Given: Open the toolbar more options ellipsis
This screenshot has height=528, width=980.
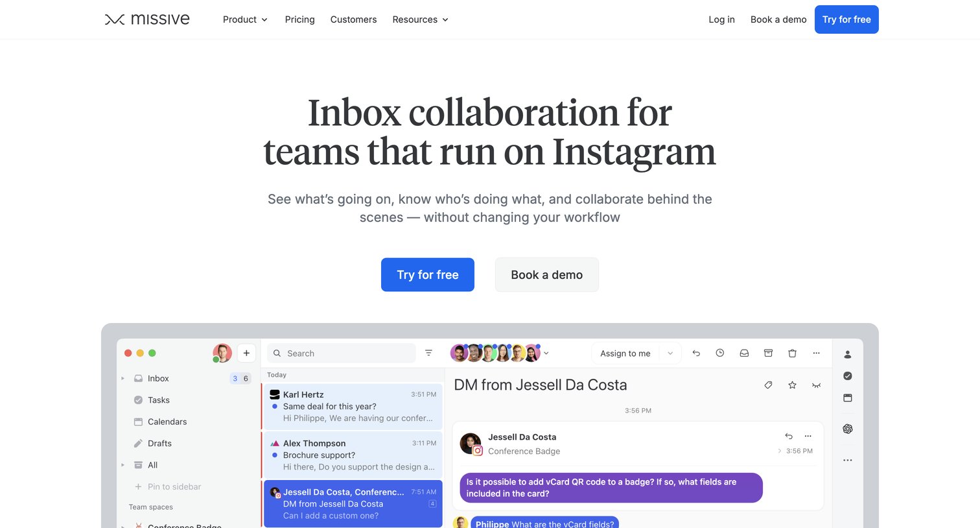Looking at the screenshot, I should click(x=816, y=353).
